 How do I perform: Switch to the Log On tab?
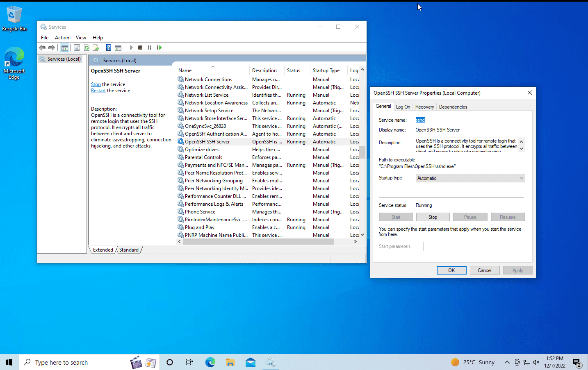pyautogui.click(x=403, y=107)
